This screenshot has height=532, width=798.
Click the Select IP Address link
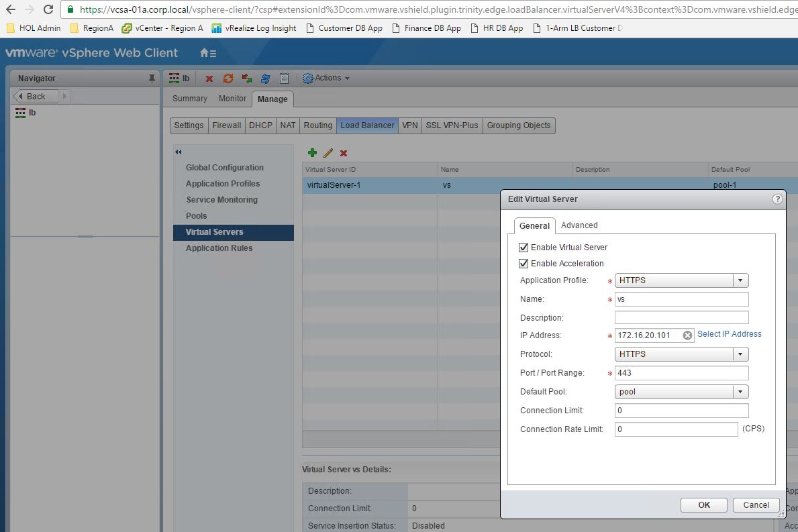click(x=729, y=334)
